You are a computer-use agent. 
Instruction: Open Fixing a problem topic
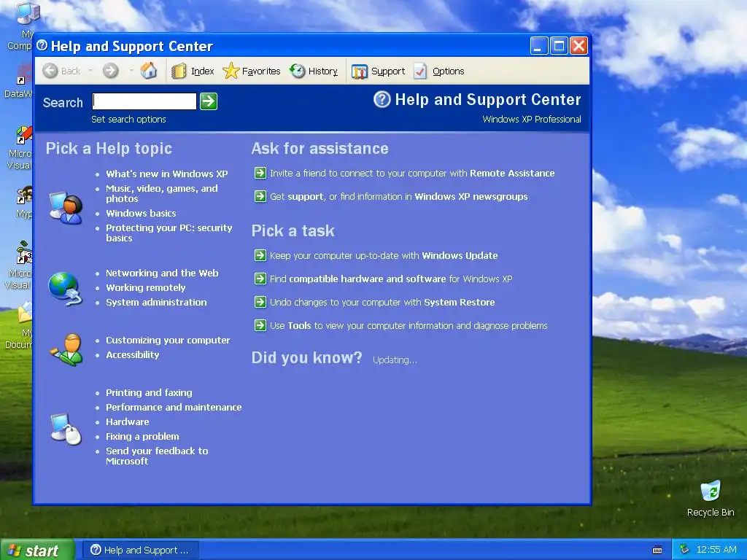pos(142,437)
